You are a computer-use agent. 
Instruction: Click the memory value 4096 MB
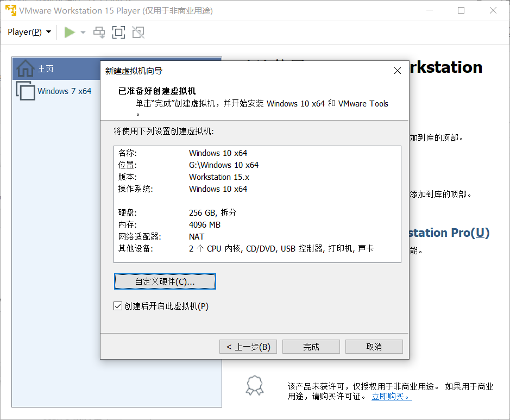pos(205,225)
